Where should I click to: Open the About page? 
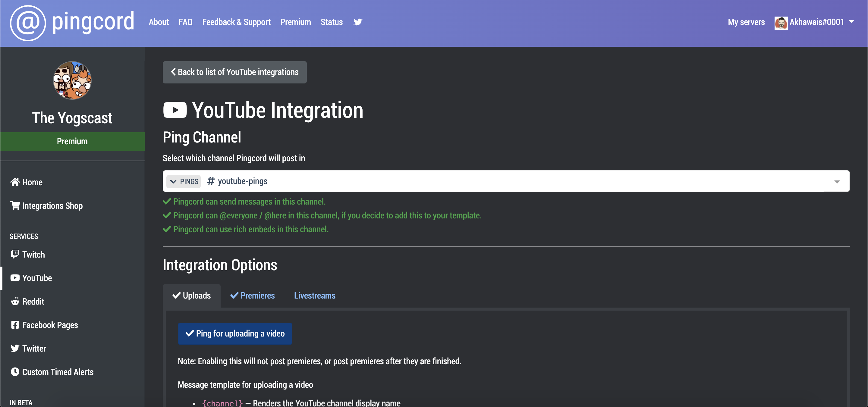tap(159, 22)
